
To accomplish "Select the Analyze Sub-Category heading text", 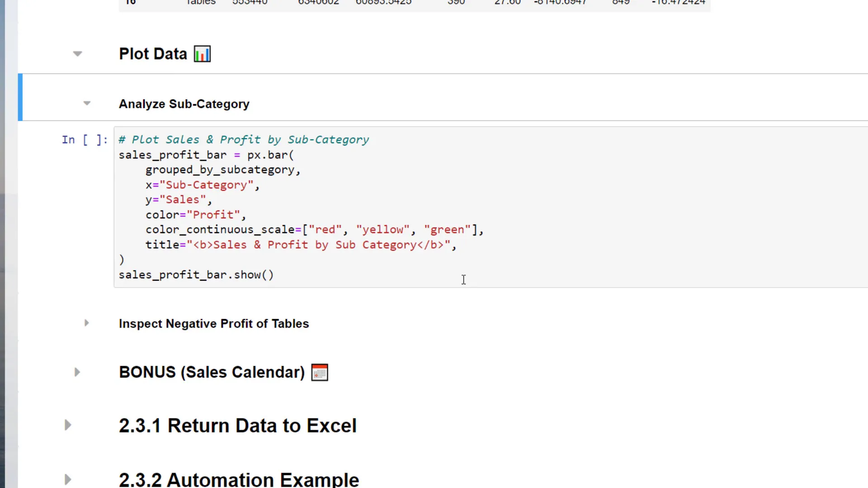I will pyautogui.click(x=184, y=104).
